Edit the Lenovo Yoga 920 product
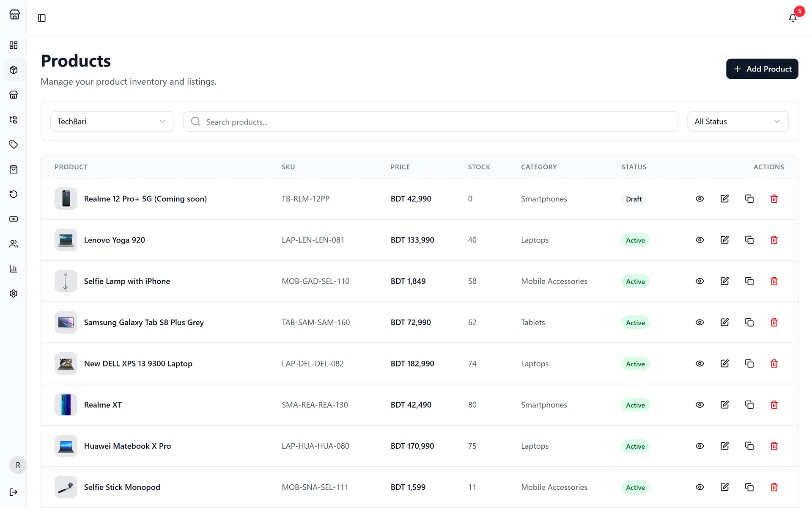Image resolution: width=812 pixels, height=508 pixels. coord(724,240)
